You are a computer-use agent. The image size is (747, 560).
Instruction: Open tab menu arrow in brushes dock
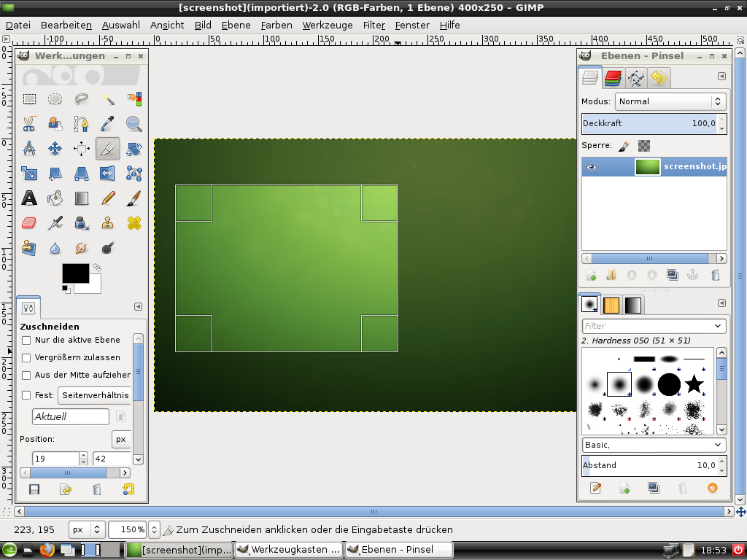721,303
